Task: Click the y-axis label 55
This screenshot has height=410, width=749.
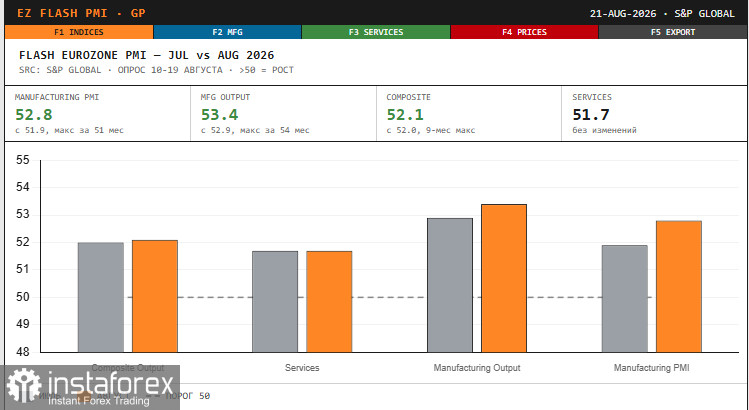Action: click(x=22, y=160)
